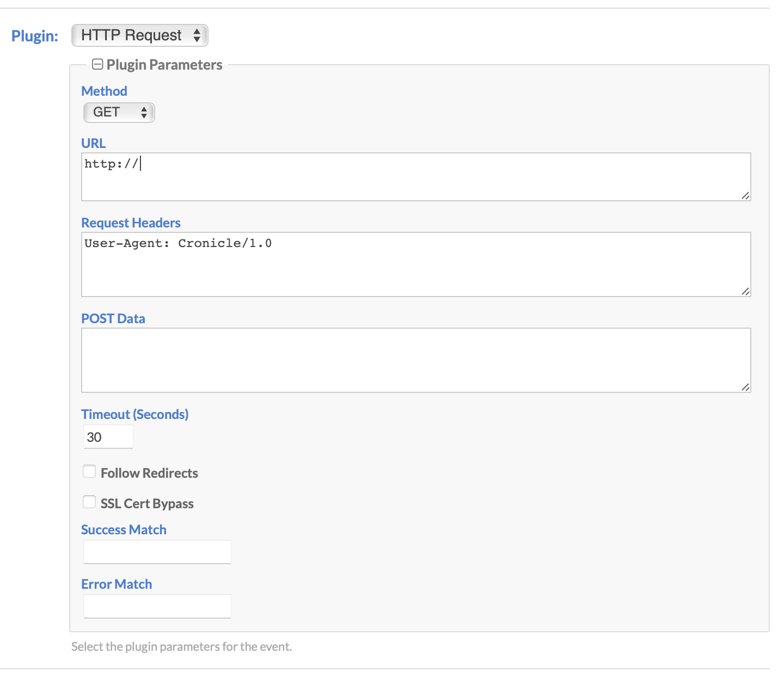Click the Success Match input field
This screenshot has width=784, height=678.
157,552
